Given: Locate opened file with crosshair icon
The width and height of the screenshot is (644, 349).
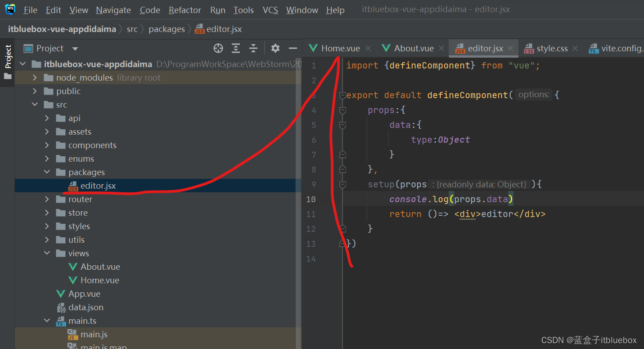Looking at the screenshot, I should point(218,48).
